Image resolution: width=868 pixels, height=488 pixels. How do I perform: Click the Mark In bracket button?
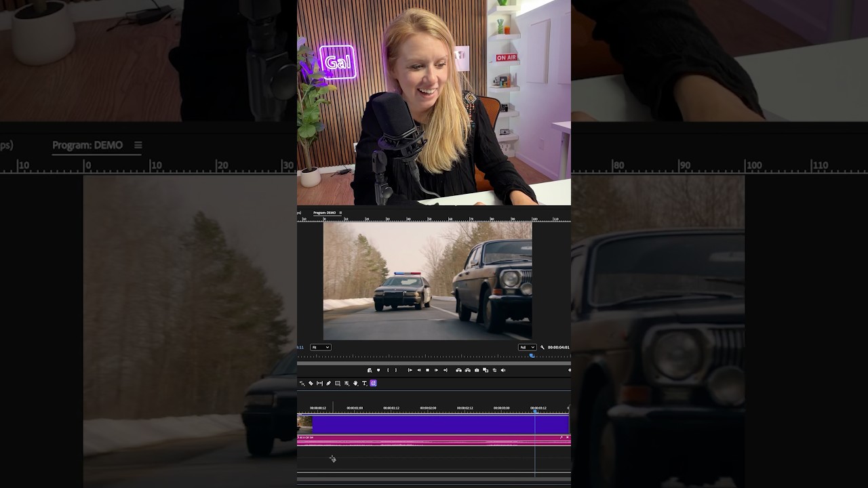click(x=388, y=370)
